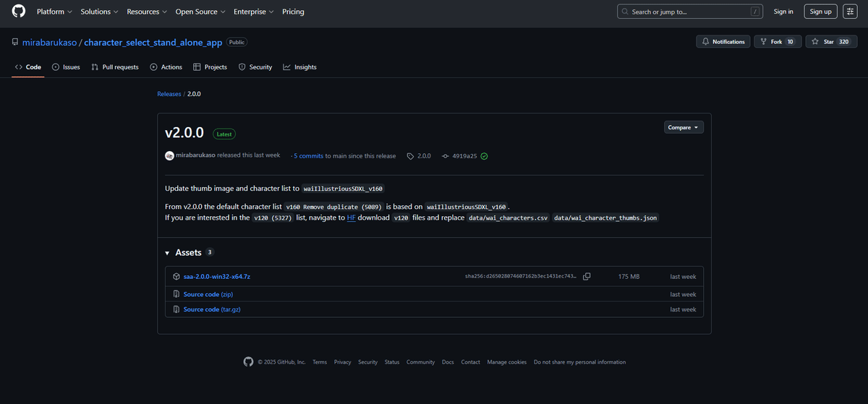Download saa-2.0.0-win32-x64.7z asset
Viewport: 868px width, 404px height.
tap(217, 277)
